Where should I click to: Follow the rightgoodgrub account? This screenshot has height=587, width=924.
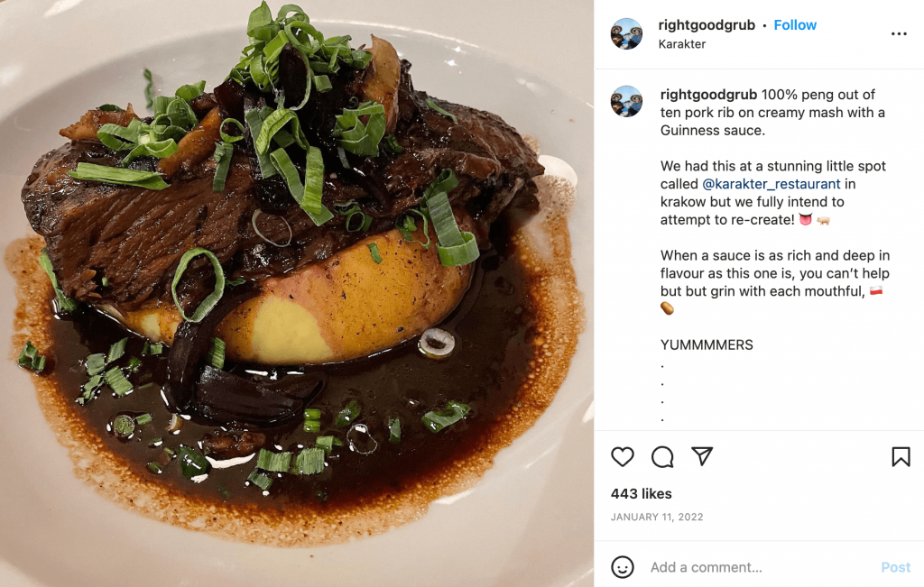click(795, 24)
